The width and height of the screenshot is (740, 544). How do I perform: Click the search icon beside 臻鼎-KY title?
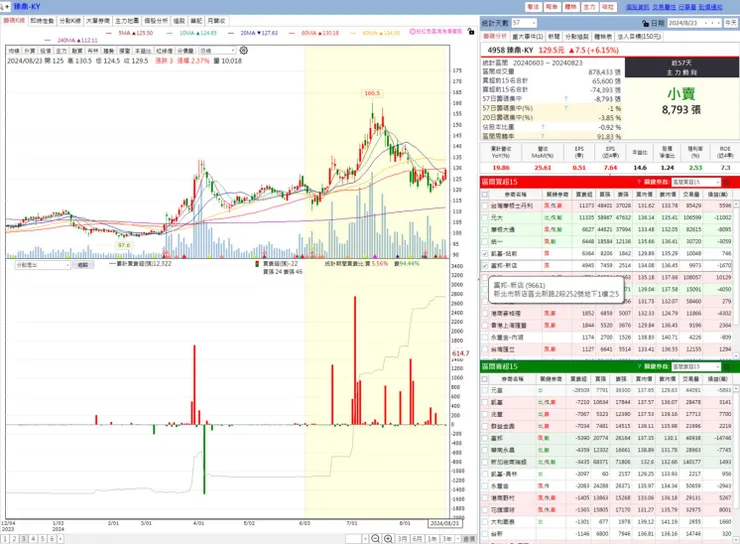click(x=4, y=7)
